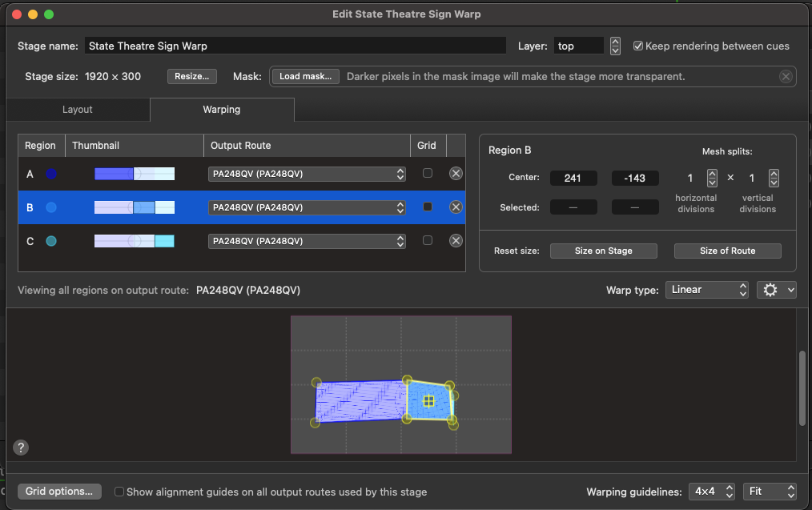
Task: Click region A's dark blue color swatch
Action: pyautogui.click(x=52, y=174)
